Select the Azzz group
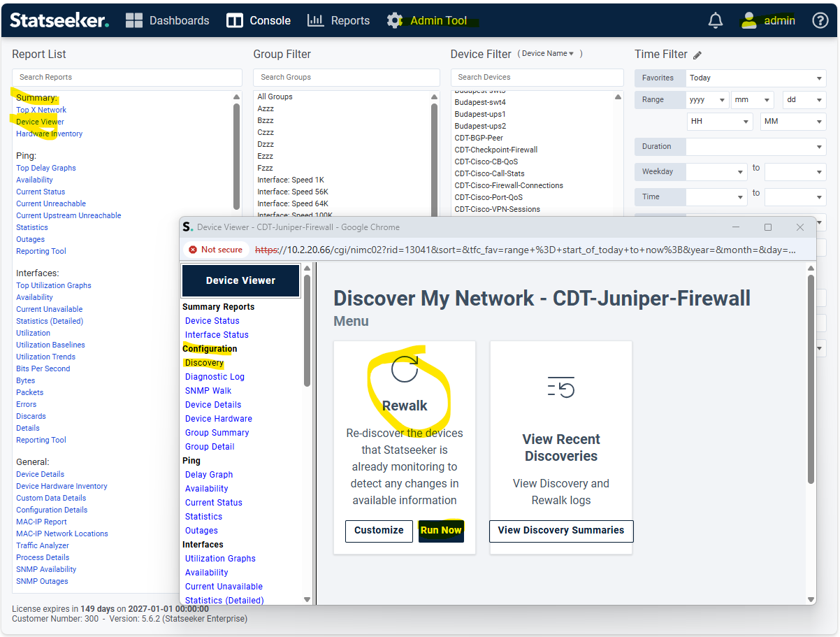The image size is (840, 637). [x=266, y=108]
